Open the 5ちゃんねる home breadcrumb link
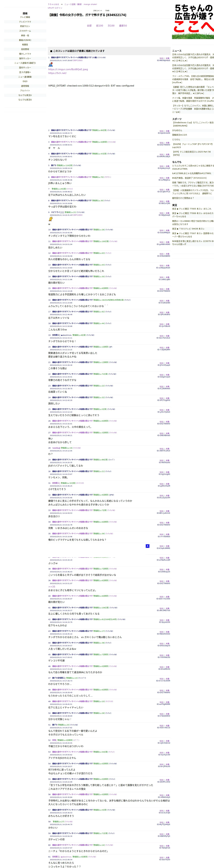214x868 pixels. point(53,4)
